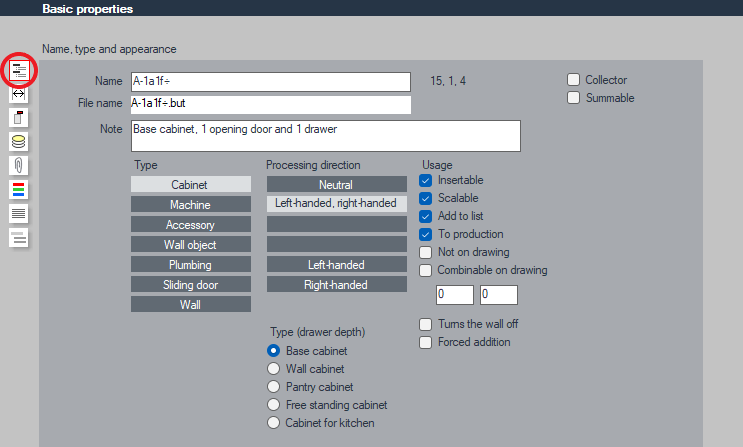Screen dimensions: 743x447
Task: Uncheck the Insertable option
Action: [426, 180]
